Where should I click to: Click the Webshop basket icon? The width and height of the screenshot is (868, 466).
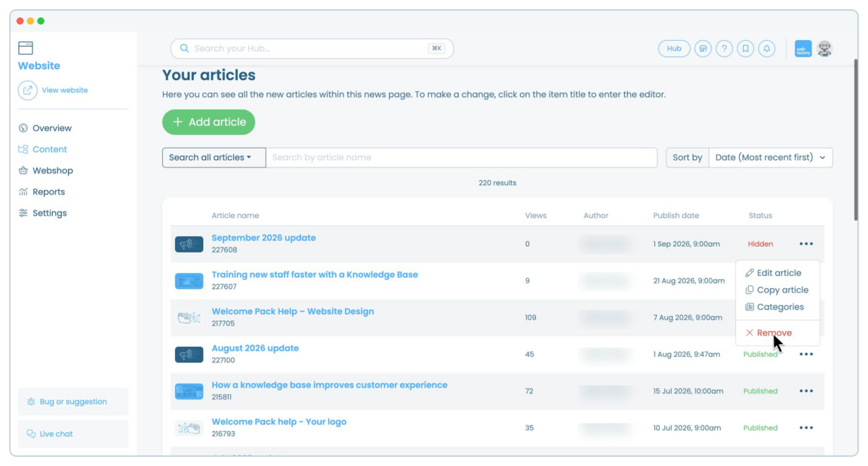23,171
